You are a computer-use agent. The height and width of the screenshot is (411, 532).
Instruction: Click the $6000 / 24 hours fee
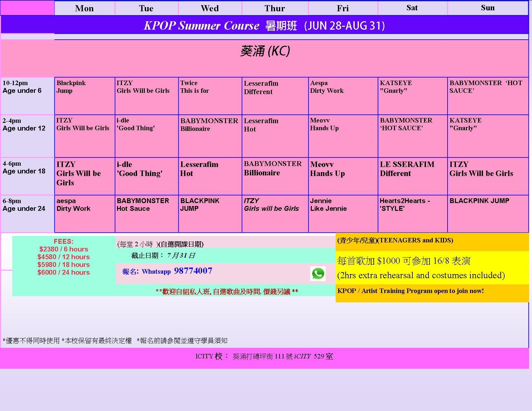64,272
